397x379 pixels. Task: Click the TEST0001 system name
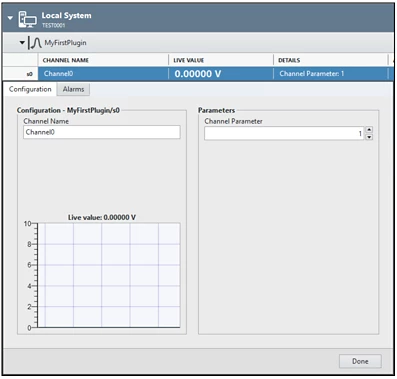(x=54, y=25)
